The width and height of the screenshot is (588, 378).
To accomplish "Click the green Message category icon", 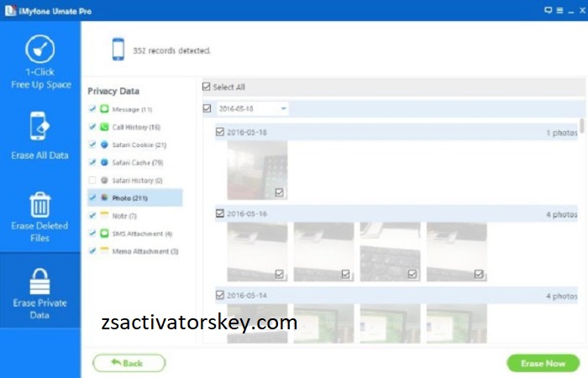I will [x=104, y=108].
